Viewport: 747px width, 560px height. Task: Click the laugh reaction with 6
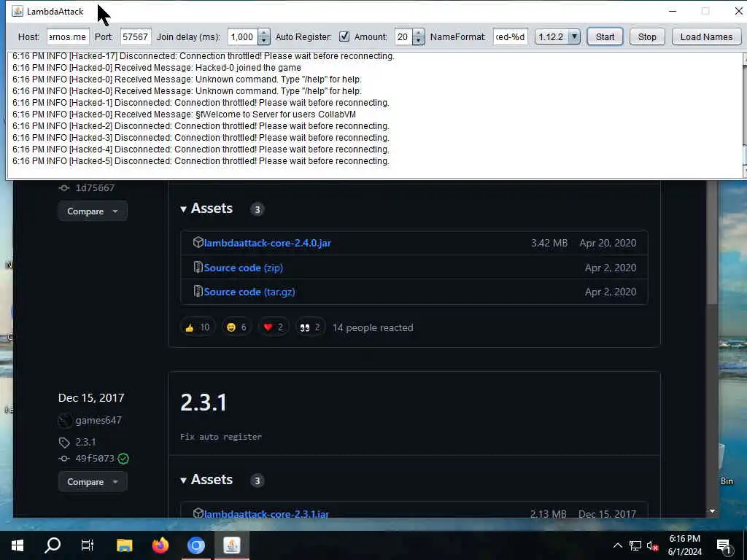click(236, 327)
